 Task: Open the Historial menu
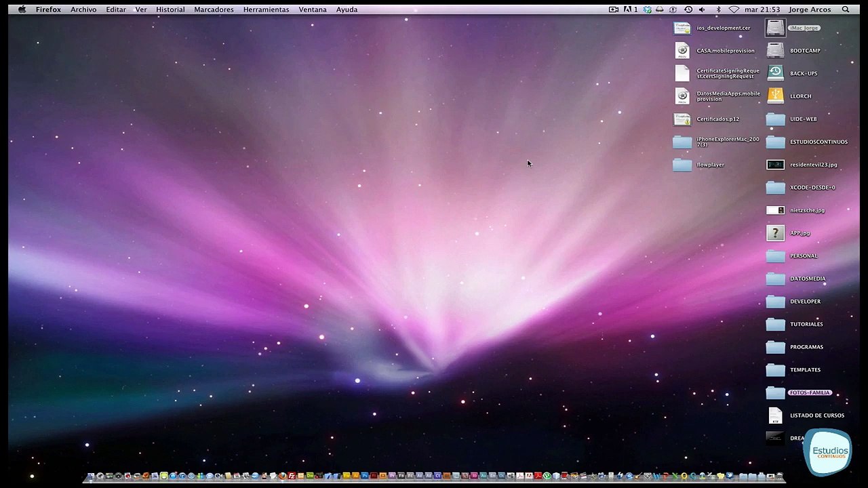[170, 9]
